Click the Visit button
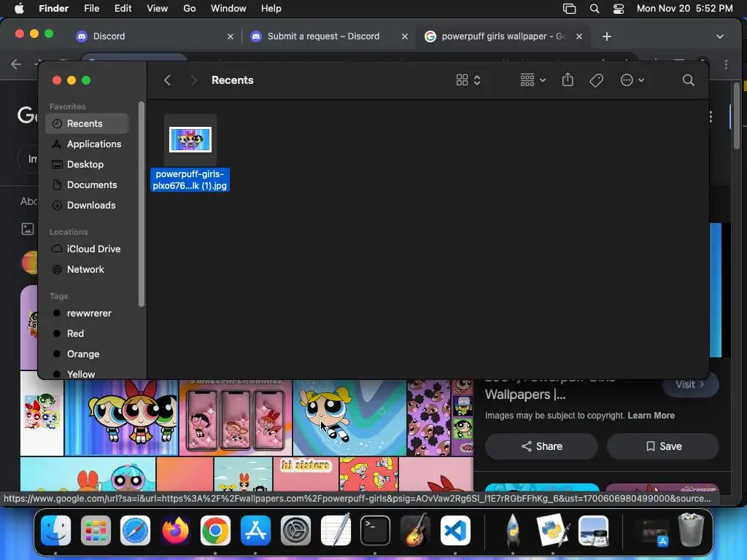747x560 pixels. [x=690, y=384]
